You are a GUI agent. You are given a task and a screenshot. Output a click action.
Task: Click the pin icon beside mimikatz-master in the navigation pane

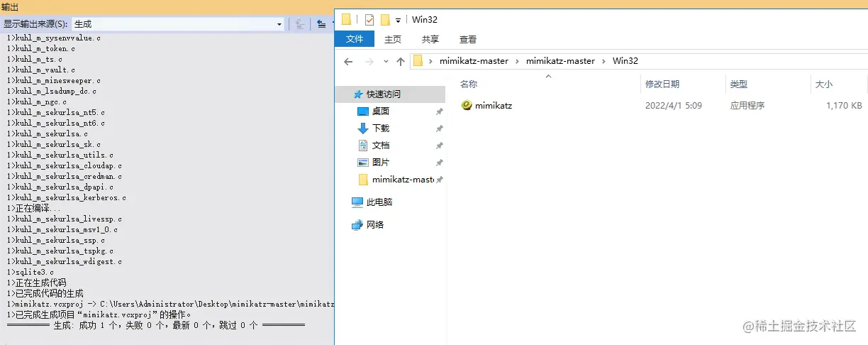pyautogui.click(x=439, y=180)
